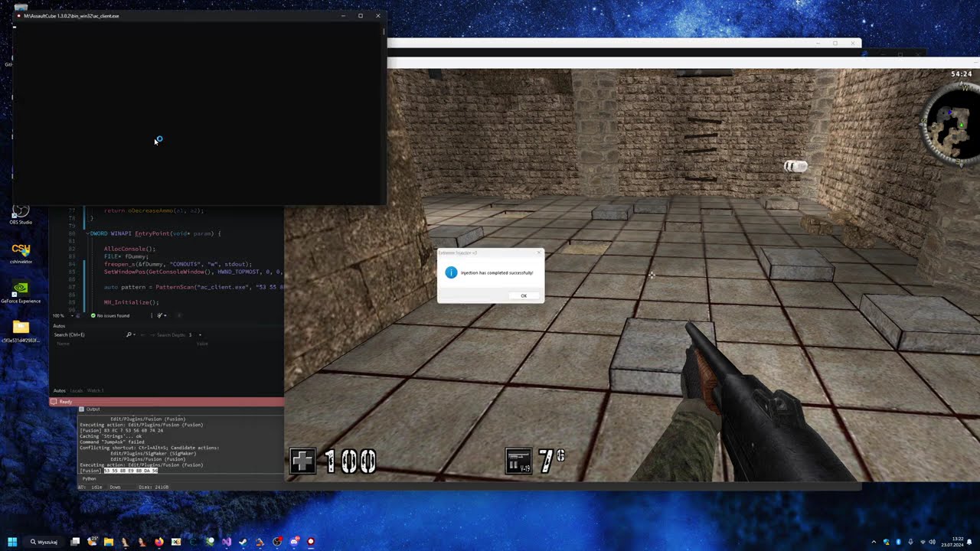Viewport: 980px width, 551px height.
Task: Click the Name column header in Autos
Action: point(64,344)
